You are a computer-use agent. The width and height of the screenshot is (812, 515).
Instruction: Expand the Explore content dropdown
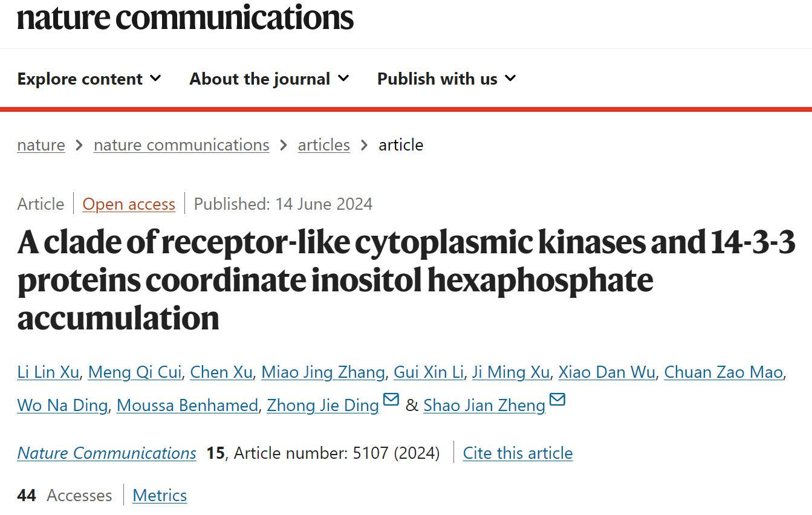[89, 79]
